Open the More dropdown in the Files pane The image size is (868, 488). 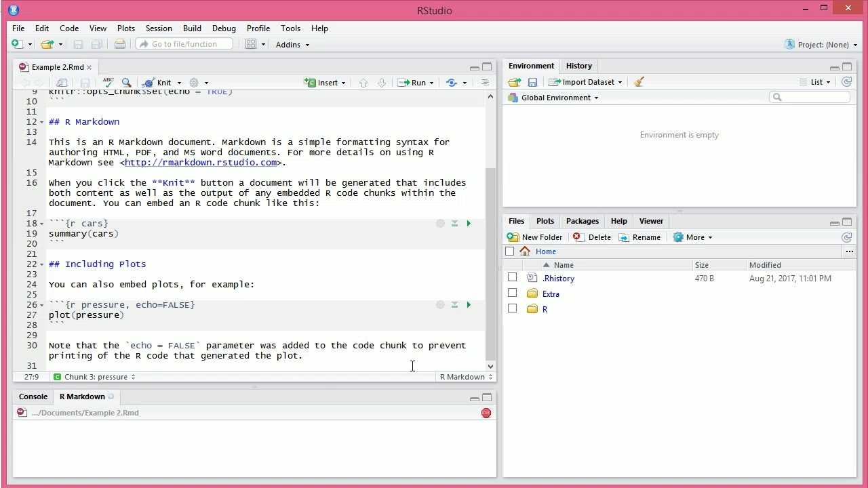point(692,237)
